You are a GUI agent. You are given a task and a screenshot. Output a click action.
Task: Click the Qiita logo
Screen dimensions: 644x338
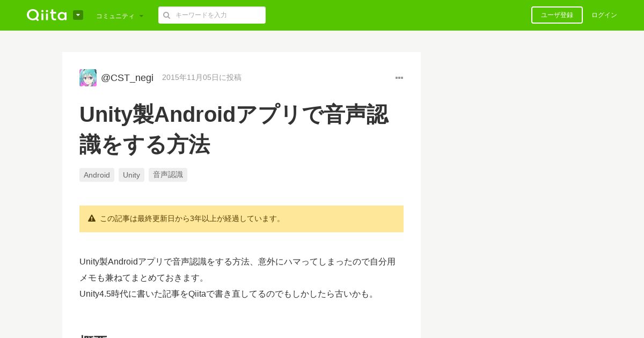[x=47, y=15]
